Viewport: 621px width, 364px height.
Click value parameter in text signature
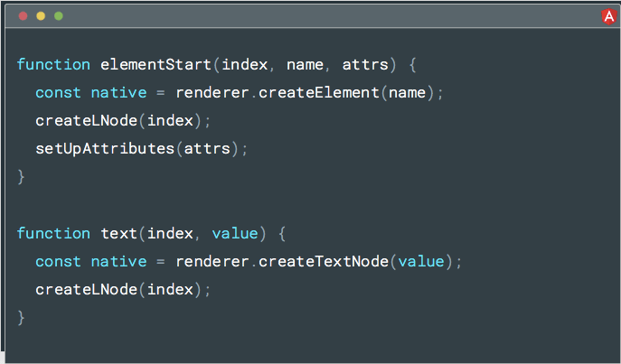point(234,233)
